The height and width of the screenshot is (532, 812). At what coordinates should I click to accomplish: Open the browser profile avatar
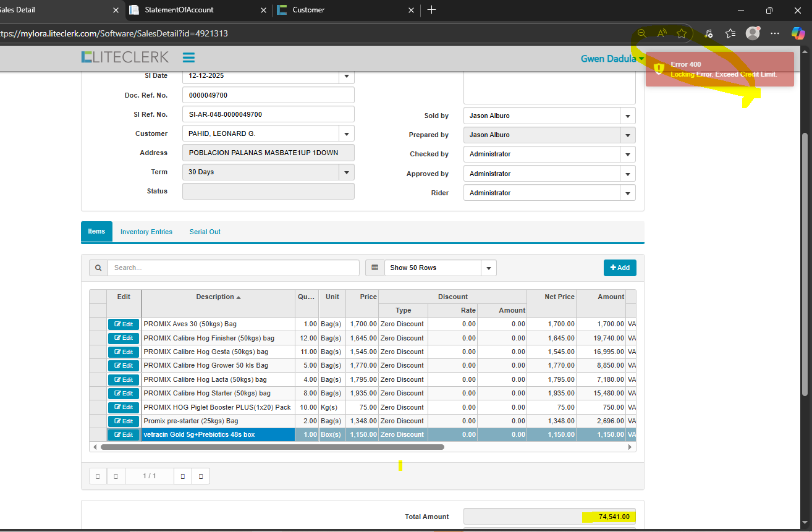click(752, 33)
